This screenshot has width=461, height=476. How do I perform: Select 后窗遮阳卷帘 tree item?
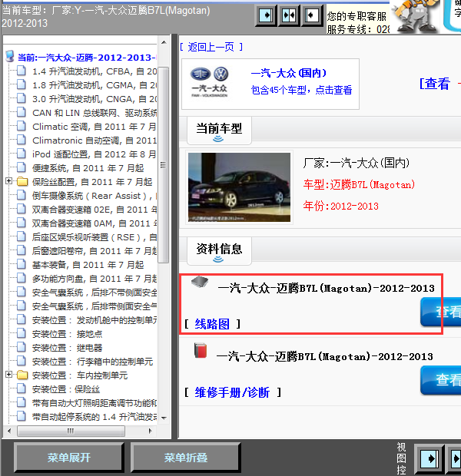click(x=95, y=251)
